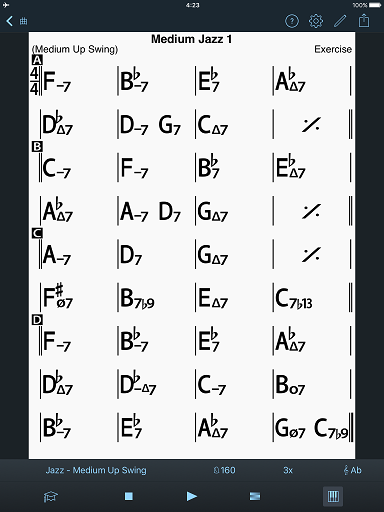Open the help question mark icon
This screenshot has width=384, height=512.
point(292,21)
